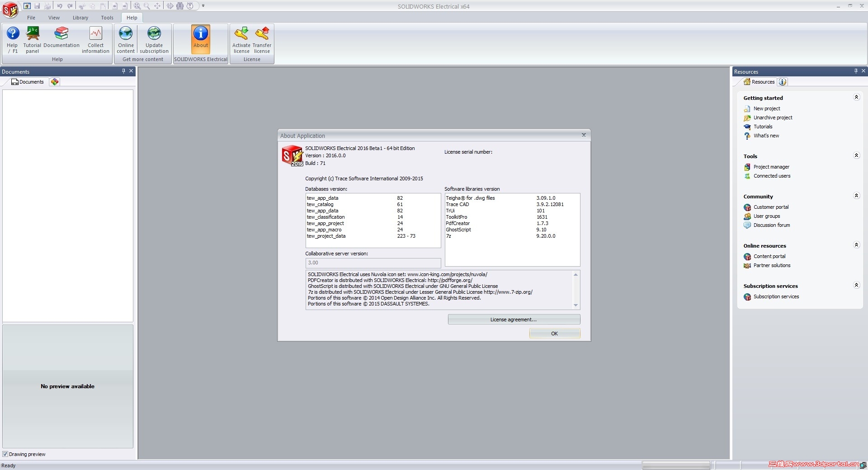868x470 pixels.
Task: Open the Connected users link
Action: click(x=772, y=176)
